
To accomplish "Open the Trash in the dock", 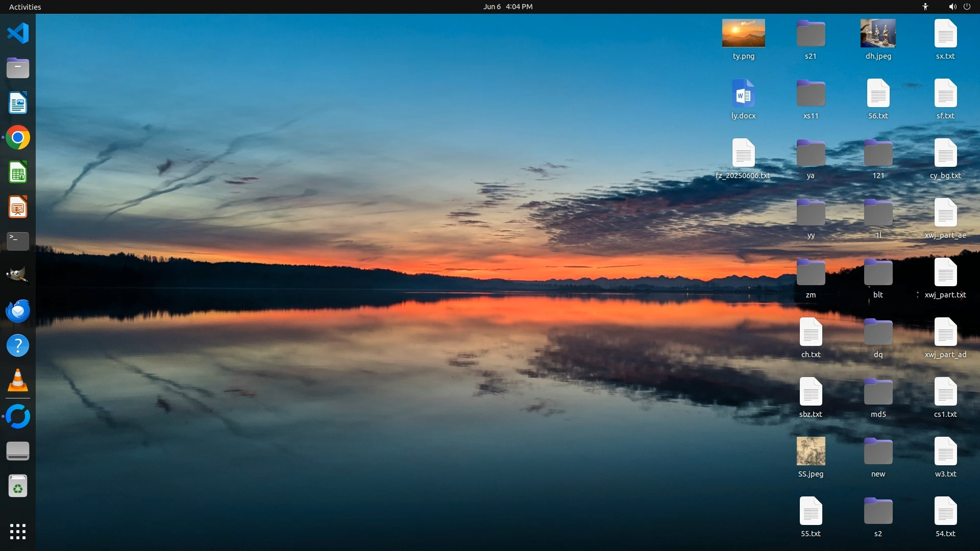I will tap(18, 486).
